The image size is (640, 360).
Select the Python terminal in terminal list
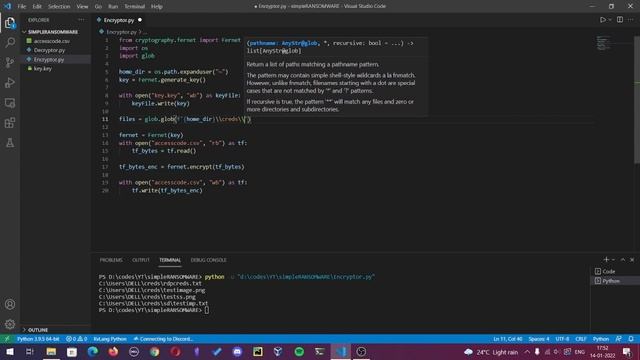click(611, 281)
